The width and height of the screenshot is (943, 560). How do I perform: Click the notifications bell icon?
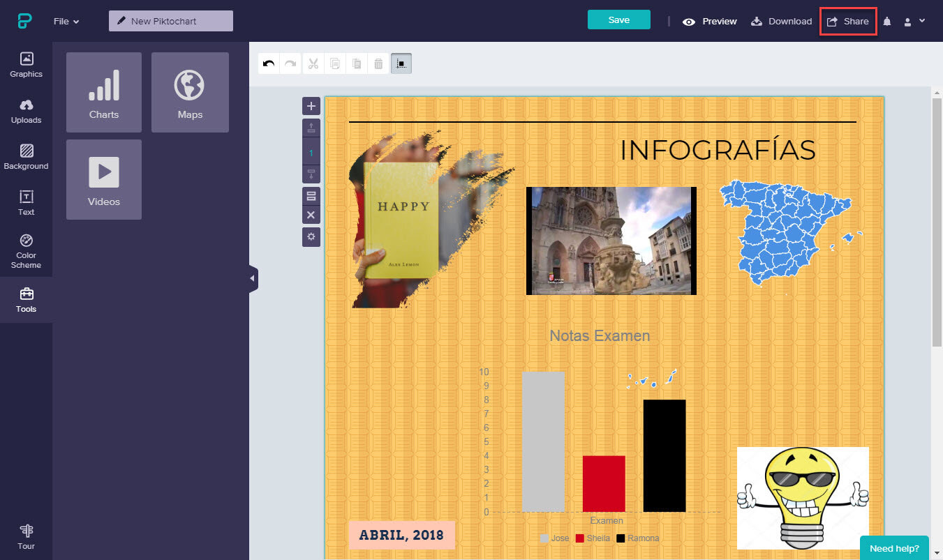tap(887, 22)
